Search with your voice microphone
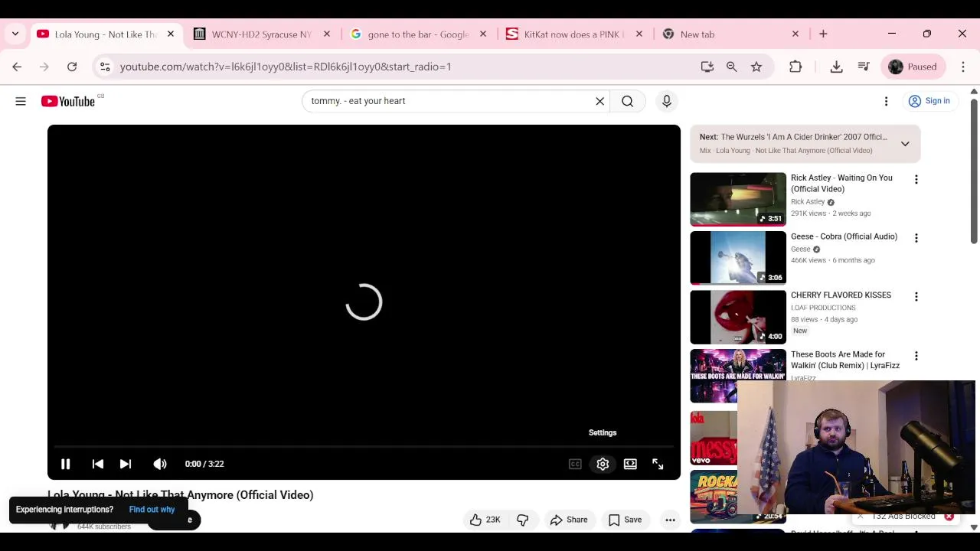The image size is (980, 551). (x=667, y=101)
